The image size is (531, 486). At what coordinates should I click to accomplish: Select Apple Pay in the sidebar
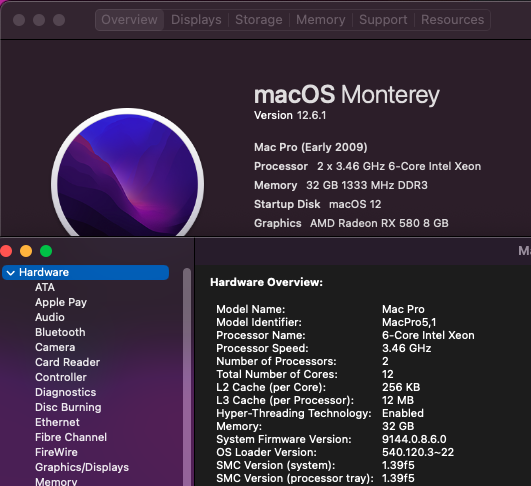(x=61, y=302)
